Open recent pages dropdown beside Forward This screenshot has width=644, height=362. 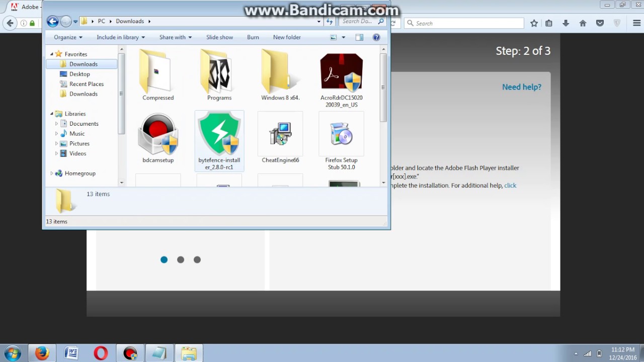75,21
